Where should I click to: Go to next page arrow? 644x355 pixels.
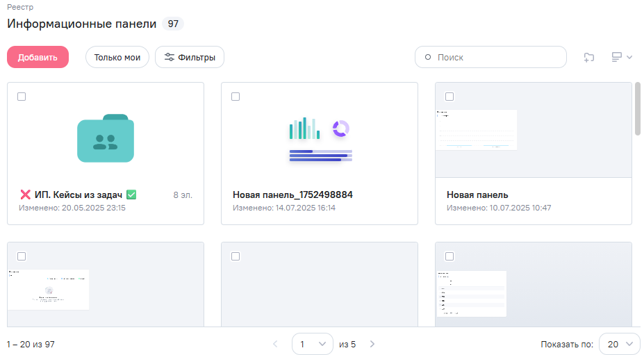tap(372, 344)
